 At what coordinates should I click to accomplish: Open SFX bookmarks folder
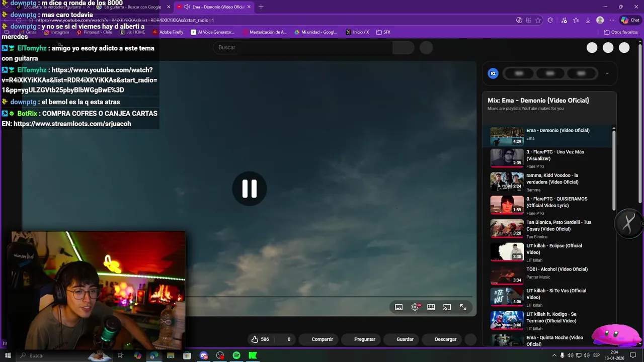tap(383, 32)
